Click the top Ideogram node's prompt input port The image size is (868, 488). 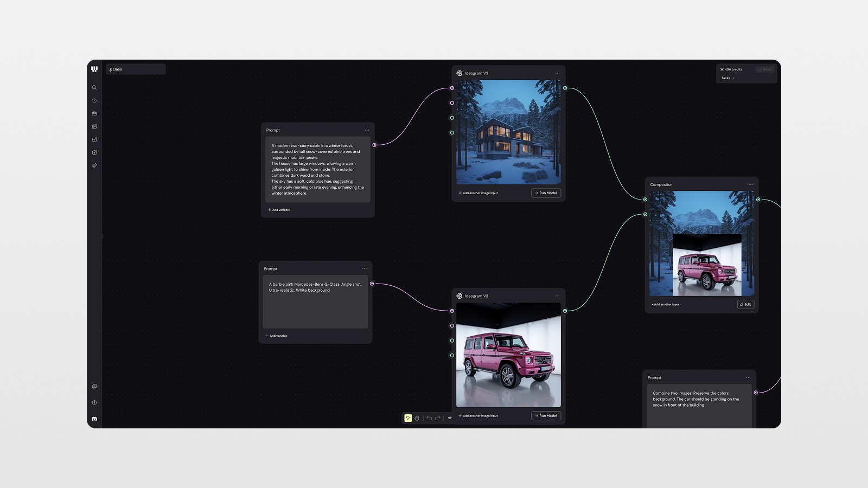pos(452,88)
